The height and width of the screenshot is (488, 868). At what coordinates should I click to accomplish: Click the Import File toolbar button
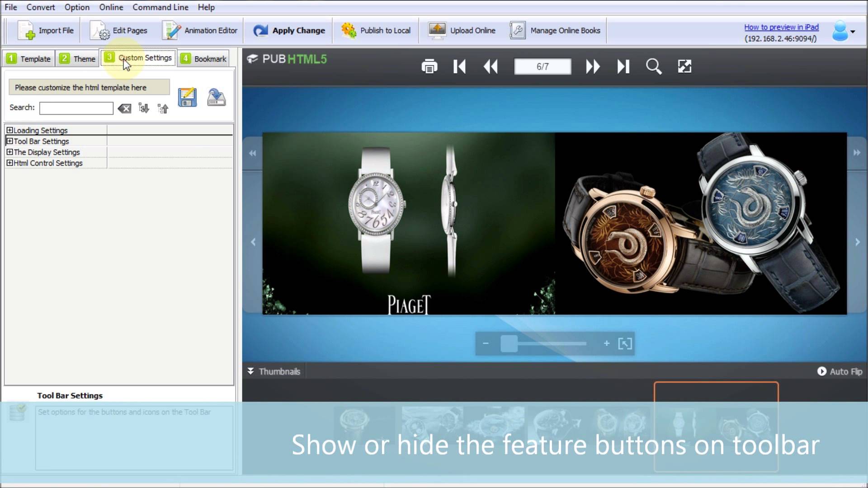[45, 30]
